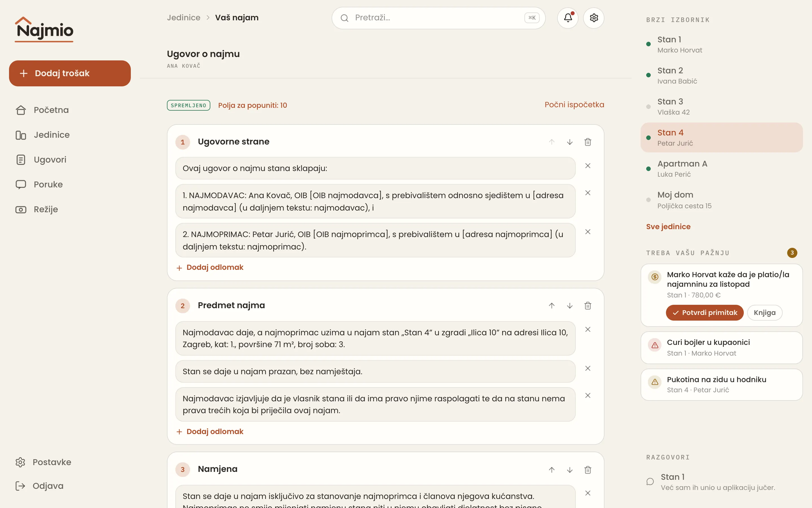Open 'Curi bojler u kupaonici' alert
Image resolution: width=812 pixels, height=508 pixels.
click(x=721, y=348)
